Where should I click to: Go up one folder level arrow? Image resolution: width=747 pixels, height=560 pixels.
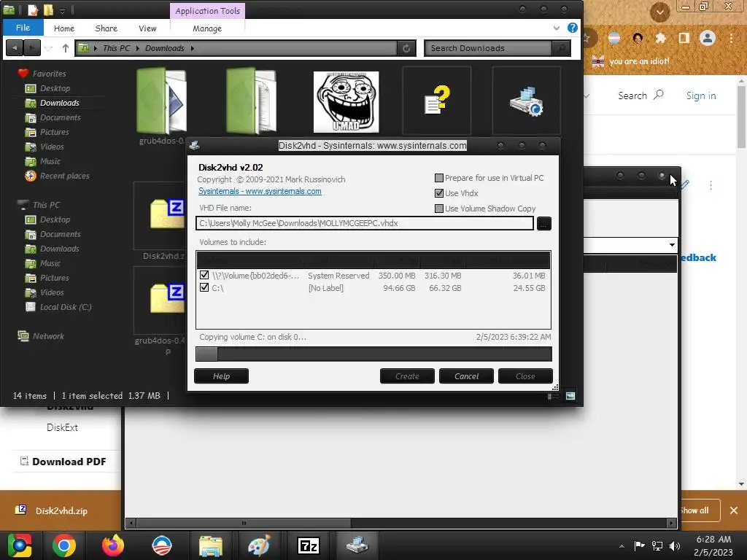click(65, 48)
